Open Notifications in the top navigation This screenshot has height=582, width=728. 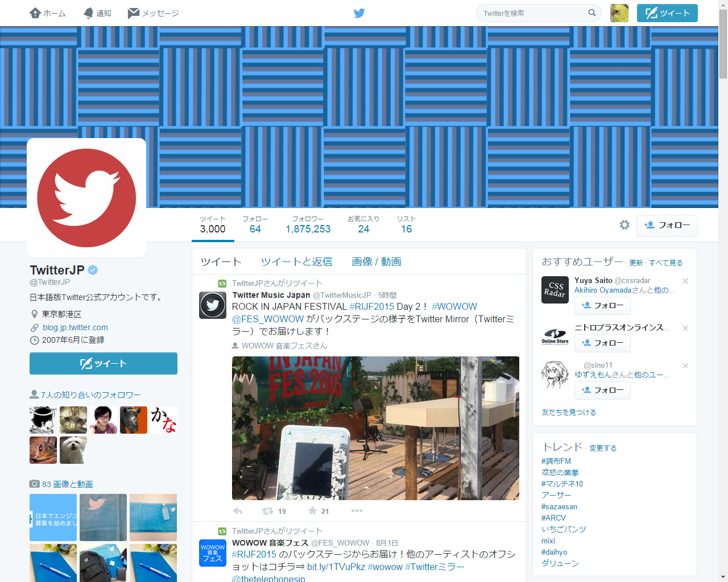97,13
